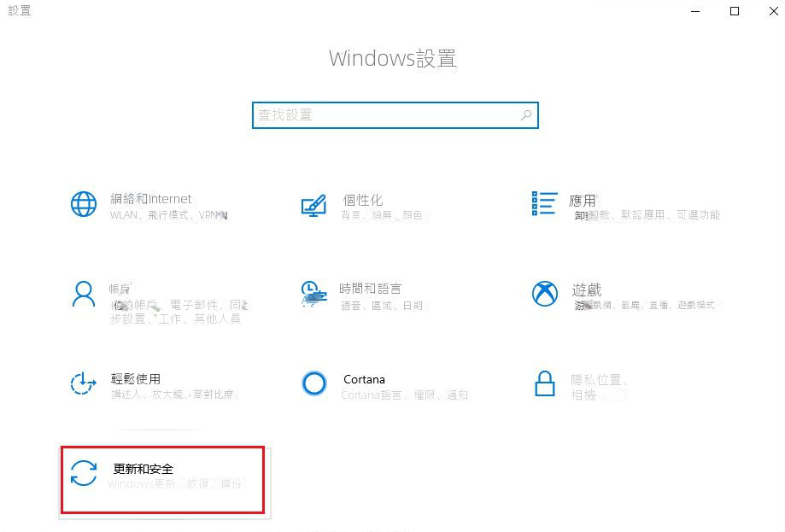The height and width of the screenshot is (532, 785).
Task: Focus the 查找設置 search field
Action: pos(395,115)
